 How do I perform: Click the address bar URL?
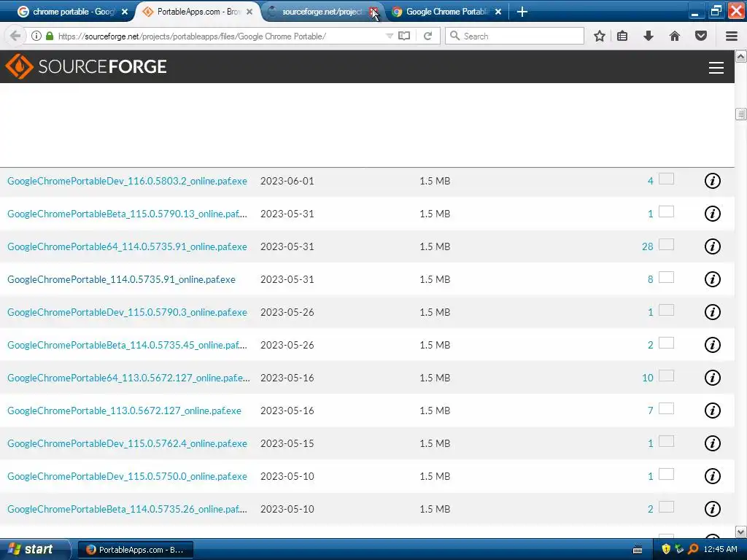[192, 36]
